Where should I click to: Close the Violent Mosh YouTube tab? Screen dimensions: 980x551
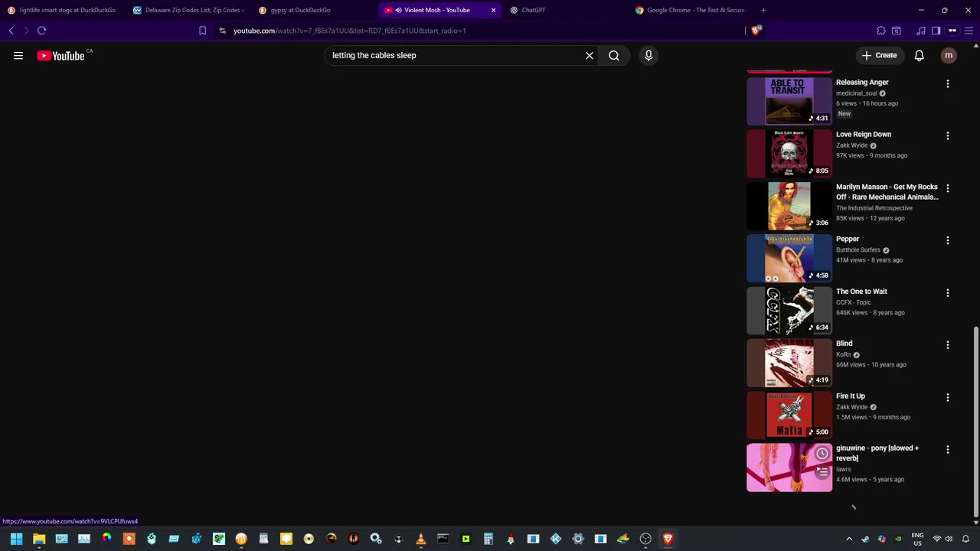pyautogui.click(x=493, y=10)
